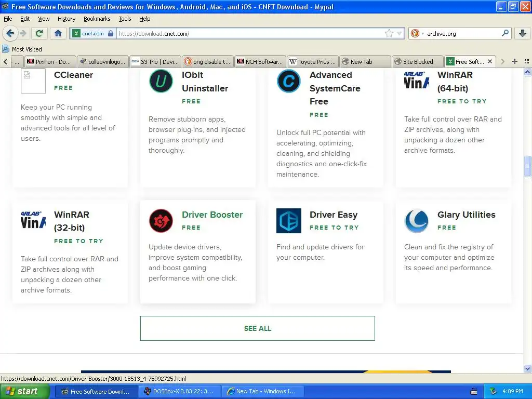
Task: Click the Forward arrow button
Action: [23, 33]
